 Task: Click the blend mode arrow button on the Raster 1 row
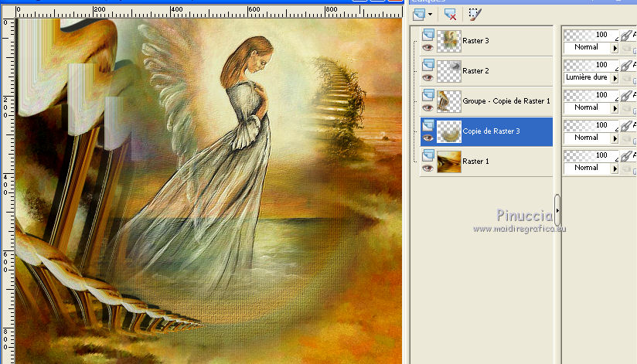pyautogui.click(x=615, y=168)
